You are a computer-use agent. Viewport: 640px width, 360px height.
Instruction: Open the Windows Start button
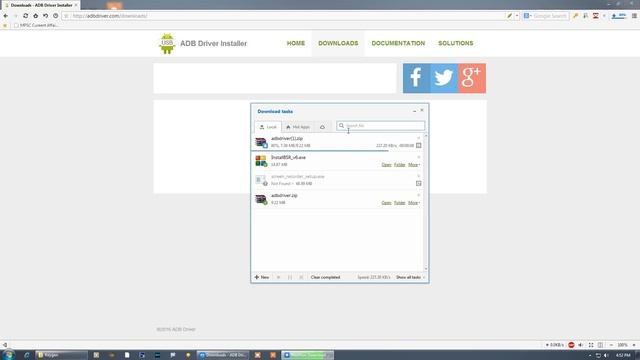(x=9, y=355)
